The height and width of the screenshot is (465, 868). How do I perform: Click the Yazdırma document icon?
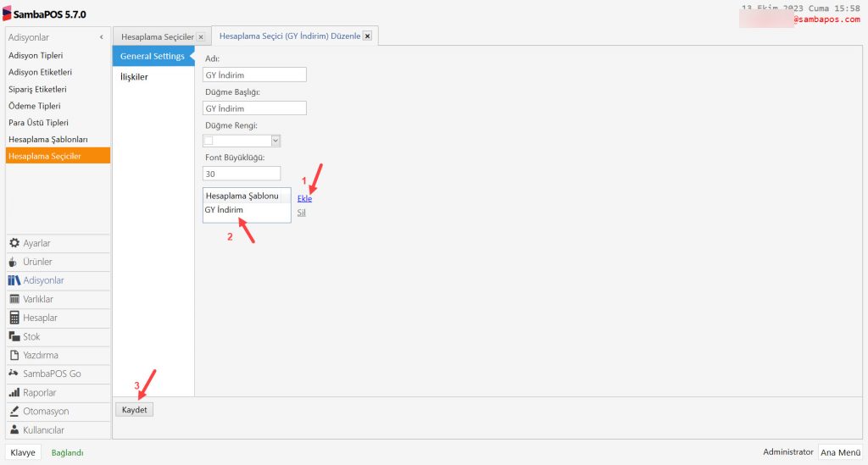coord(14,356)
